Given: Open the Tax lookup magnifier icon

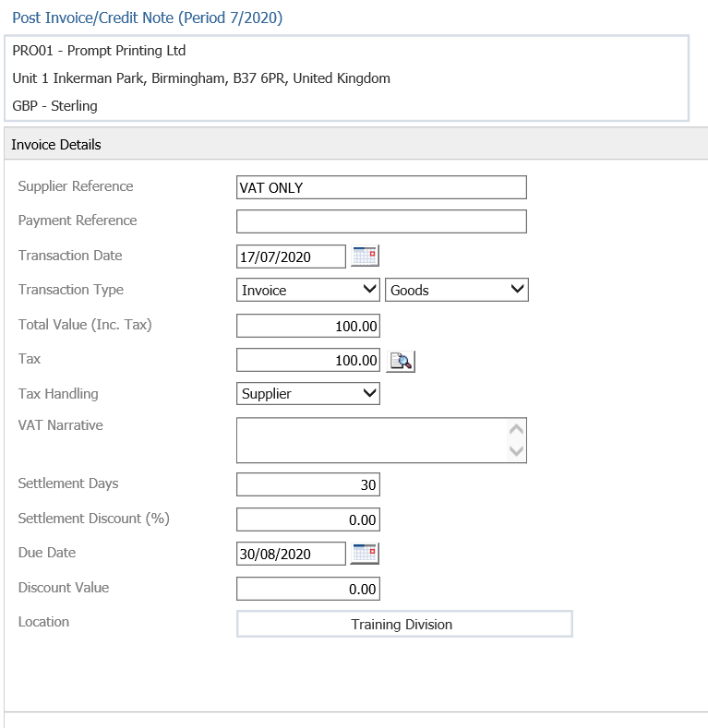Looking at the screenshot, I should click(401, 361).
